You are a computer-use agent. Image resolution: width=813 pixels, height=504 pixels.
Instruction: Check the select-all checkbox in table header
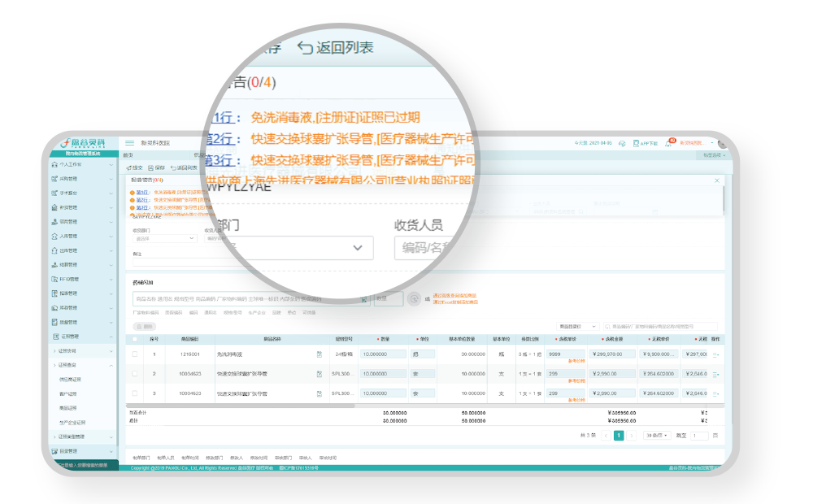click(x=135, y=339)
